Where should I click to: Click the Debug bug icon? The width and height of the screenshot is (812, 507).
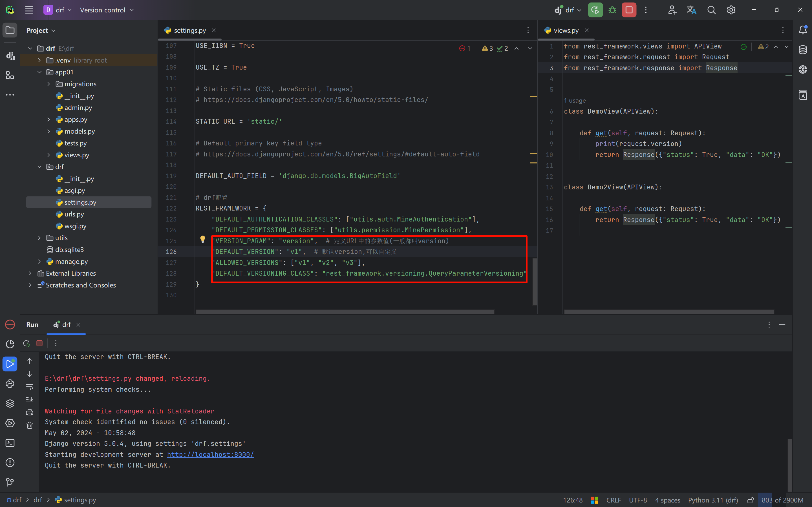[612, 10]
